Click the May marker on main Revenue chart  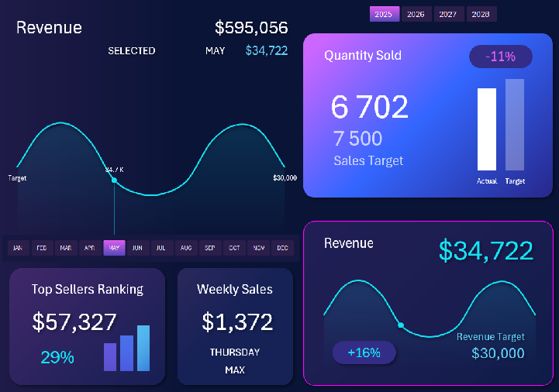pyautogui.click(x=114, y=181)
